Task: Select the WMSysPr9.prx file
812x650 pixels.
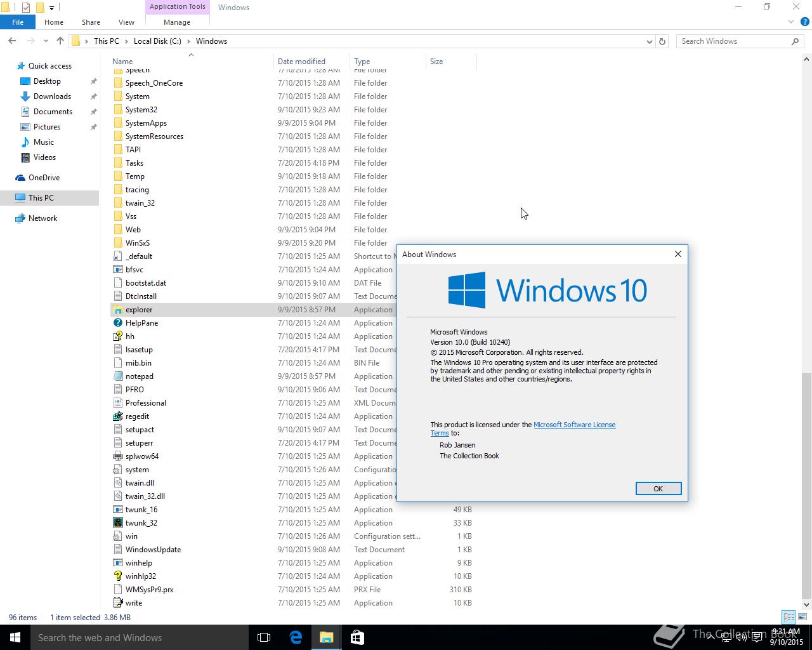Action: pyautogui.click(x=149, y=590)
